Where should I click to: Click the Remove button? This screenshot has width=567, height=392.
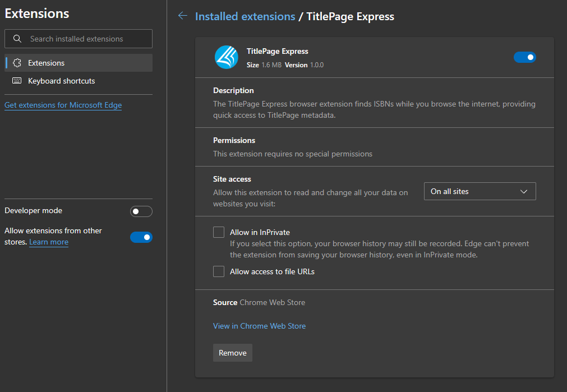232,352
